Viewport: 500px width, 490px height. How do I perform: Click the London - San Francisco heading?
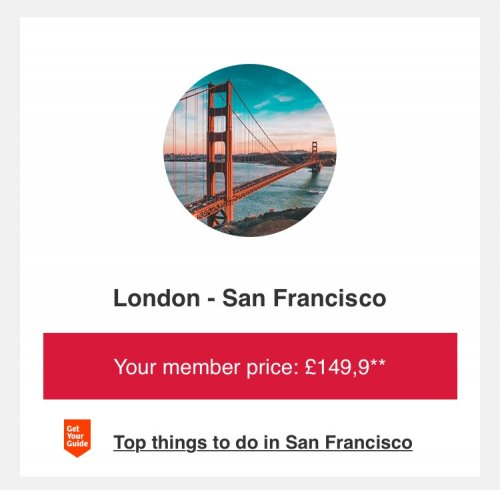[x=250, y=298]
